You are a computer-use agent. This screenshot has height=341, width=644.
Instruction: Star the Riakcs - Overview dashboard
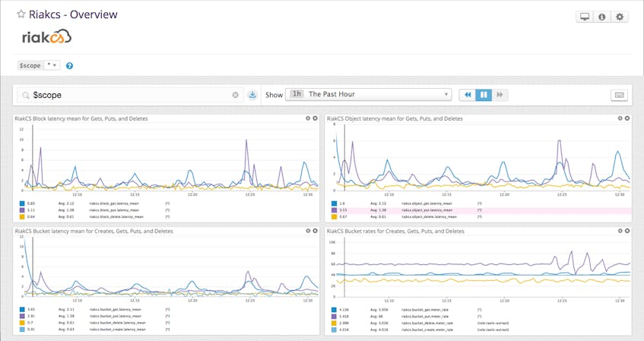click(21, 14)
